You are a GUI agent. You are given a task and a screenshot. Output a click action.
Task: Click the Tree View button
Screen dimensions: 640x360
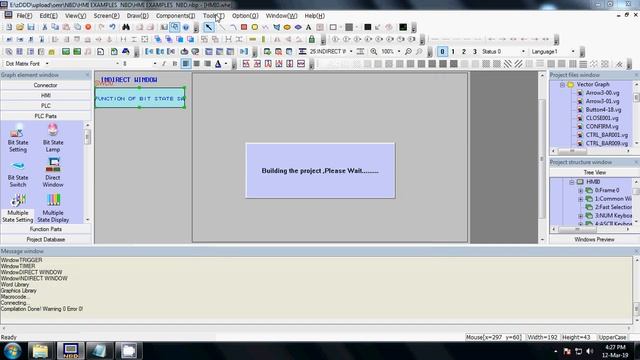(x=594, y=172)
